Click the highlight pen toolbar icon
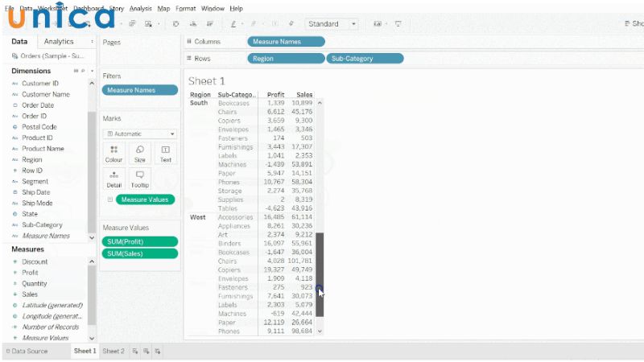 (x=233, y=24)
